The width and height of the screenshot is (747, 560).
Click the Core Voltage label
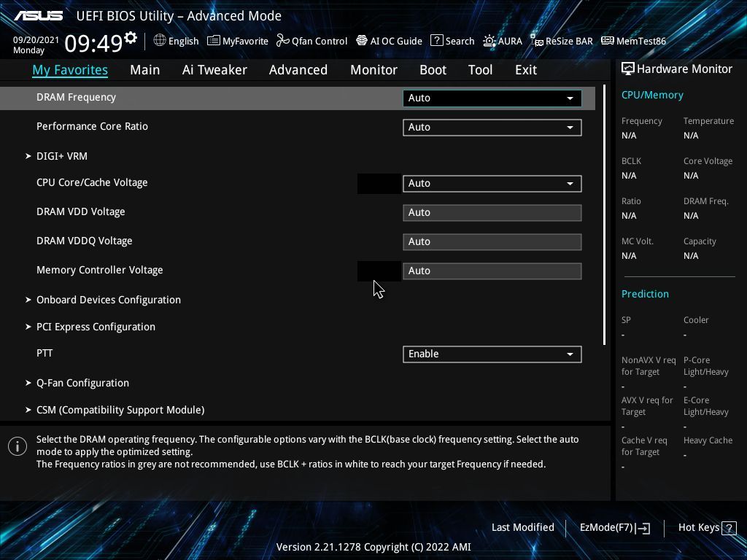[708, 161]
